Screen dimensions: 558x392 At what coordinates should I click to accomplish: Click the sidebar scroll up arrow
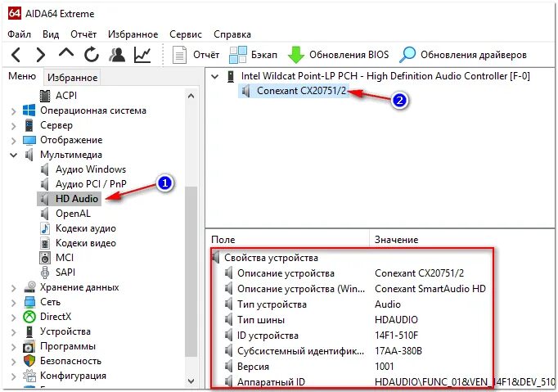191,96
